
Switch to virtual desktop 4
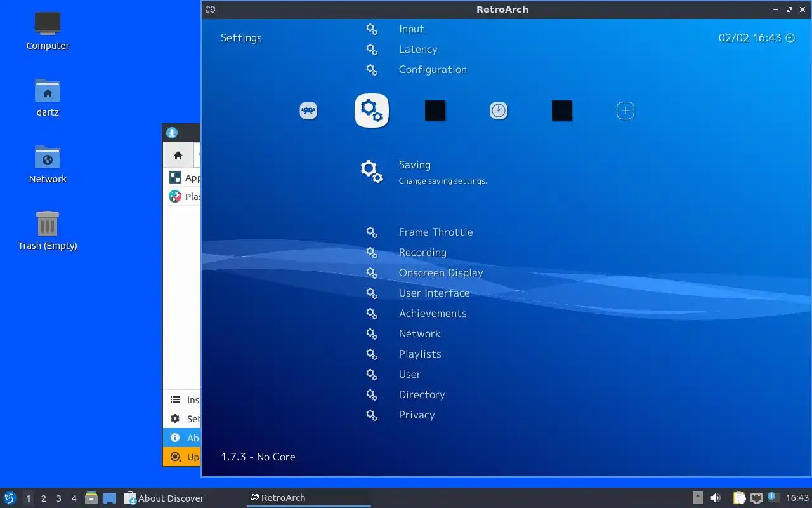(x=74, y=498)
